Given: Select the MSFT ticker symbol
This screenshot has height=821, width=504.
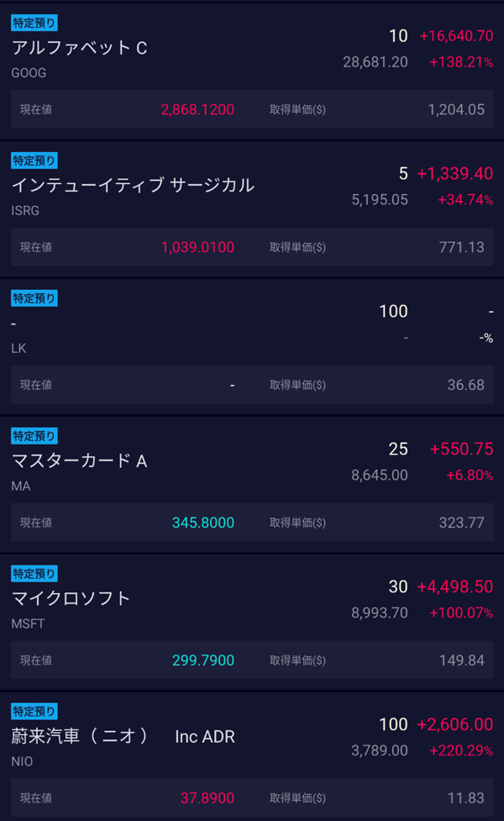Looking at the screenshot, I should (29, 624).
